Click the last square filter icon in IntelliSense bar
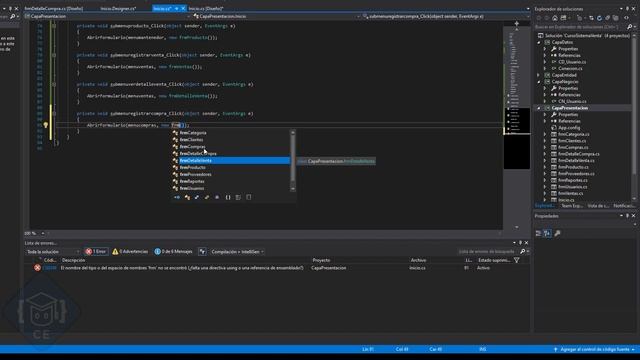 [249, 197]
